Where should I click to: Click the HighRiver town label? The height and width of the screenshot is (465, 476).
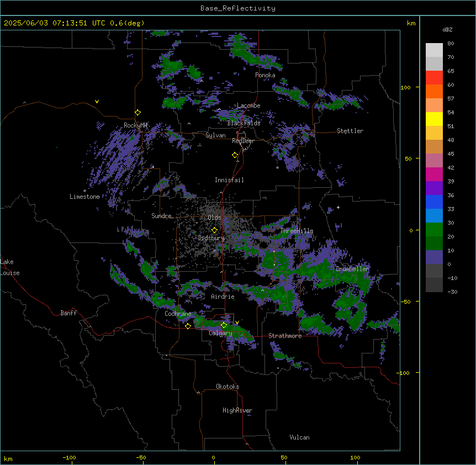(237, 410)
